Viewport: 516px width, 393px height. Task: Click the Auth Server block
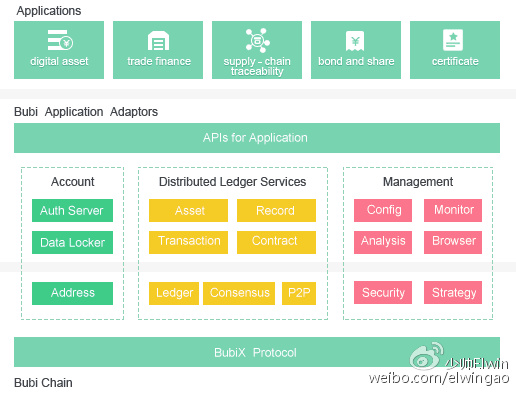[x=72, y=210]
